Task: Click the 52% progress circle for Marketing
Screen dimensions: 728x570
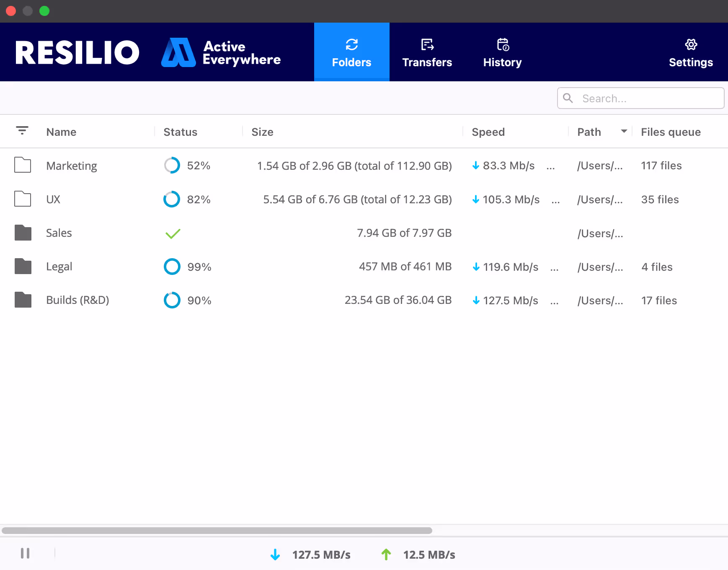Action: click(x=172, y=165)
